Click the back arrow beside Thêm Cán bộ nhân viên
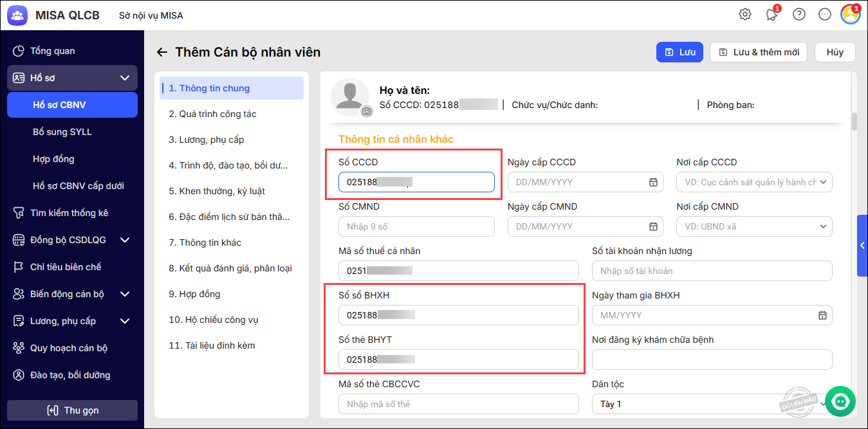This screenshot has height=429, width=868. point(162,52)
